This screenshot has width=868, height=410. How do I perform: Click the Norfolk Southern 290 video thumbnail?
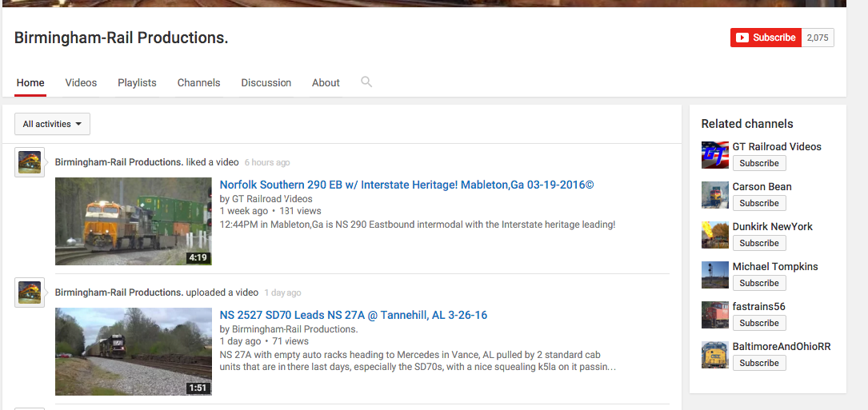[134, 221]
